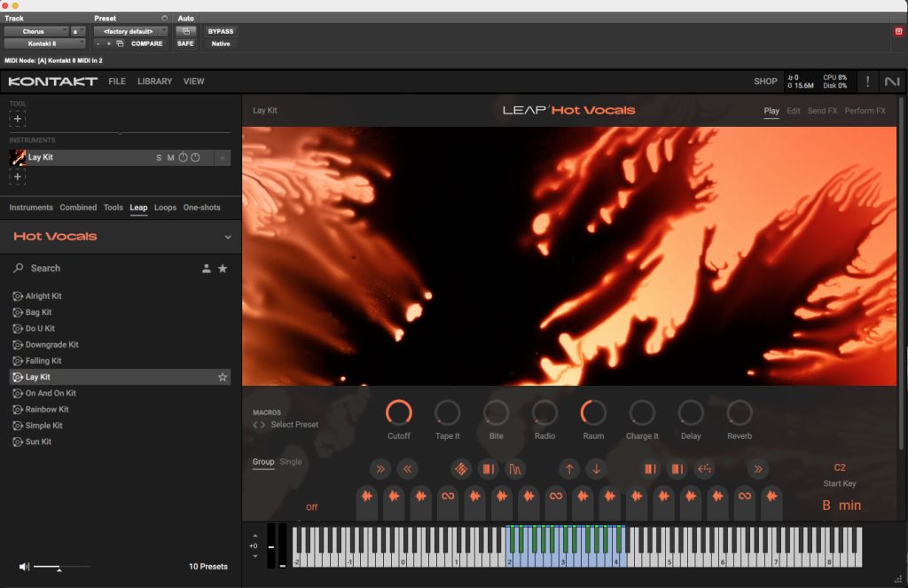Adjust the preview volume slider

(x=61, y=567)
